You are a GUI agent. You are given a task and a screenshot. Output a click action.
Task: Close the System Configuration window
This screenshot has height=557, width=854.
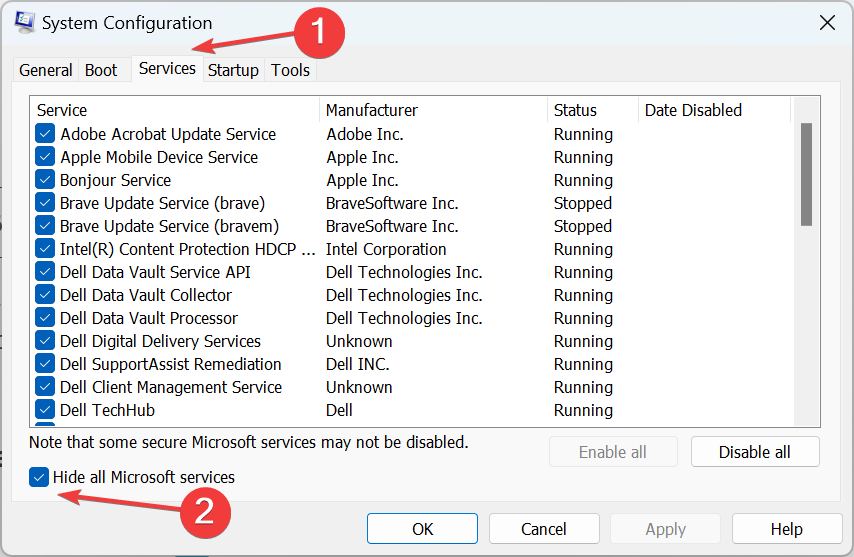[x=827, y=23]
